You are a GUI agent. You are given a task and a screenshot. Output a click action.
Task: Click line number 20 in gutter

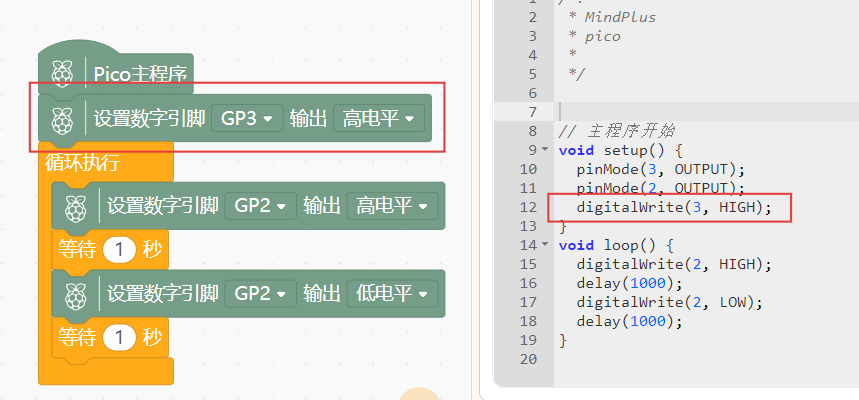tap(528, 359)
